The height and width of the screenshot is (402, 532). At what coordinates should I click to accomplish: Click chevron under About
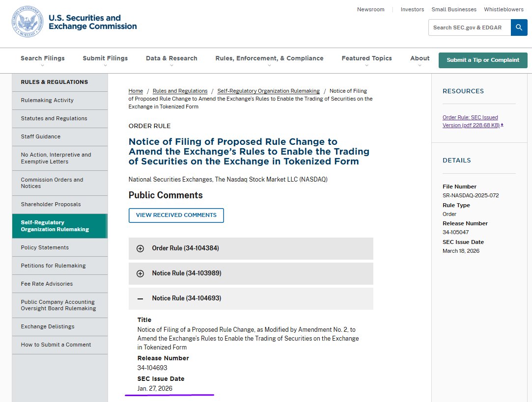coord(420,65)
